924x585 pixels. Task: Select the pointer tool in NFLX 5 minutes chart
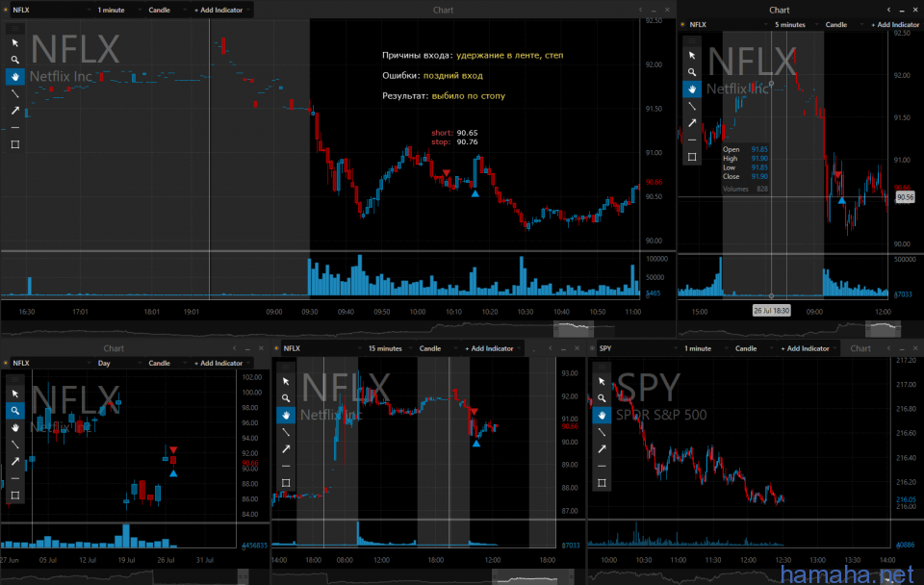click(692, 56)
